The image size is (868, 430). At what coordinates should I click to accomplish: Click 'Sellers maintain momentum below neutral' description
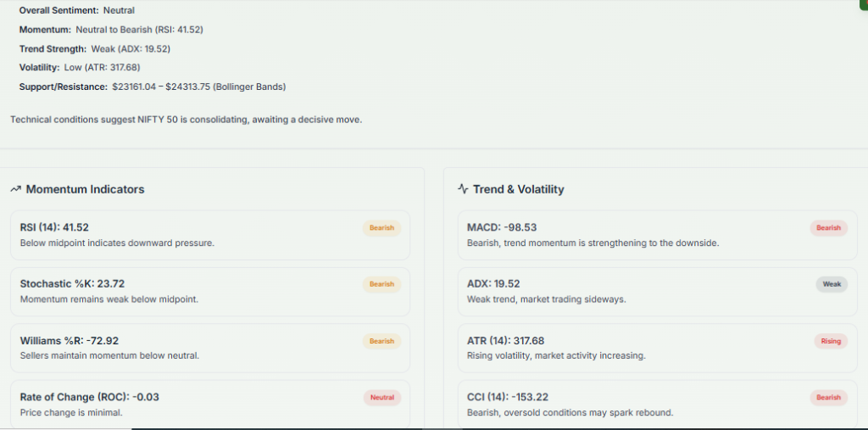point(109,355)
